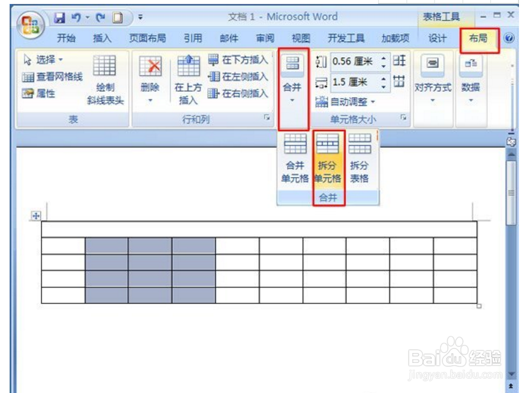The height and width of the screenshot is (393, 532).
Task: Open Word help icon
Action: (509, 38)
